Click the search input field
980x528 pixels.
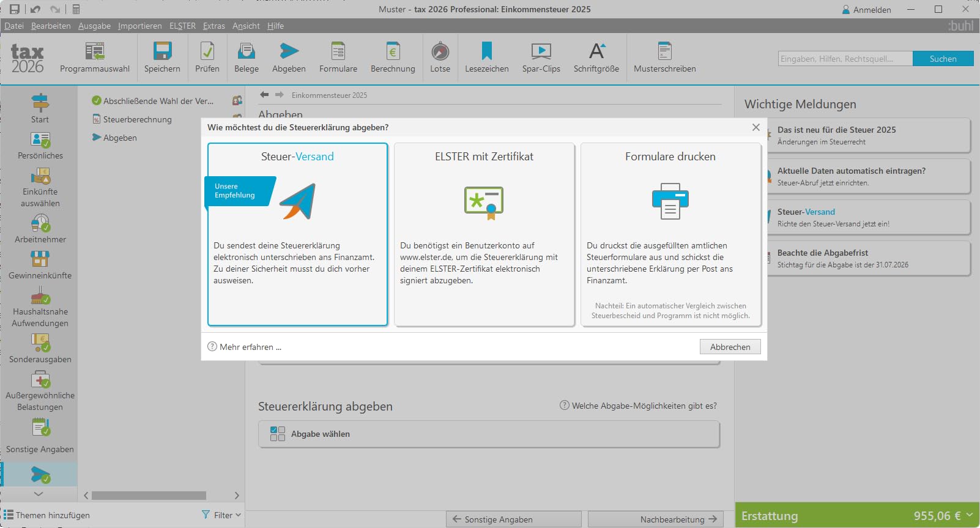tap(845, 59)
